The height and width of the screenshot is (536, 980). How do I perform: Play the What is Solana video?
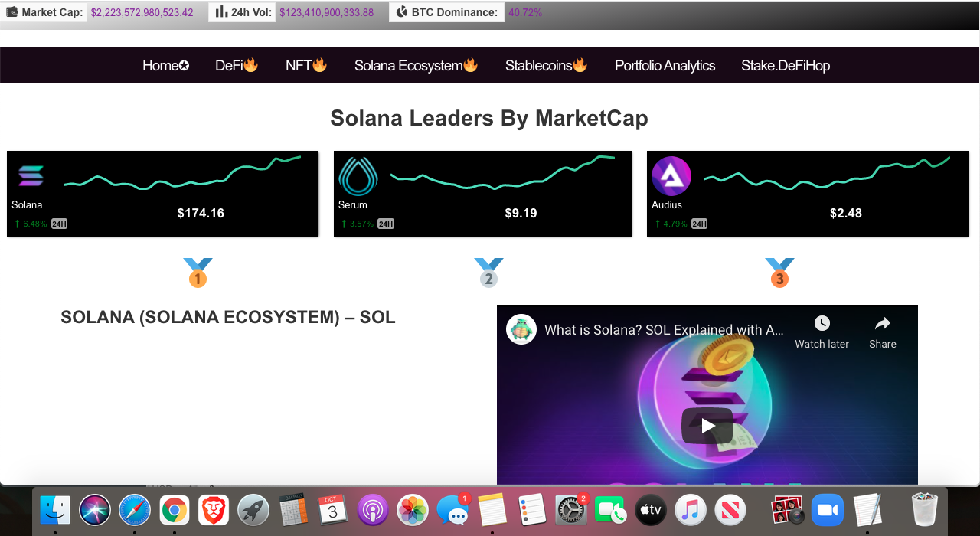point(707,426)
